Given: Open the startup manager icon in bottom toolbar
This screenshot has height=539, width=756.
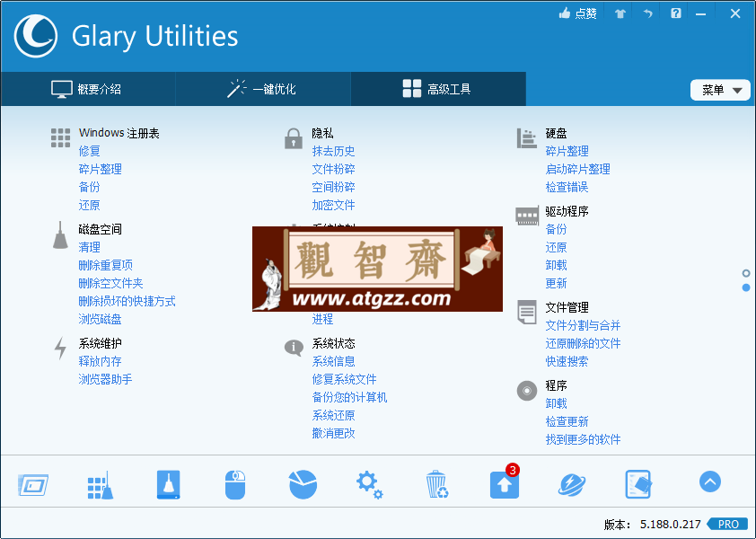Looking at the screenshot, I should (x=33, y=484).
